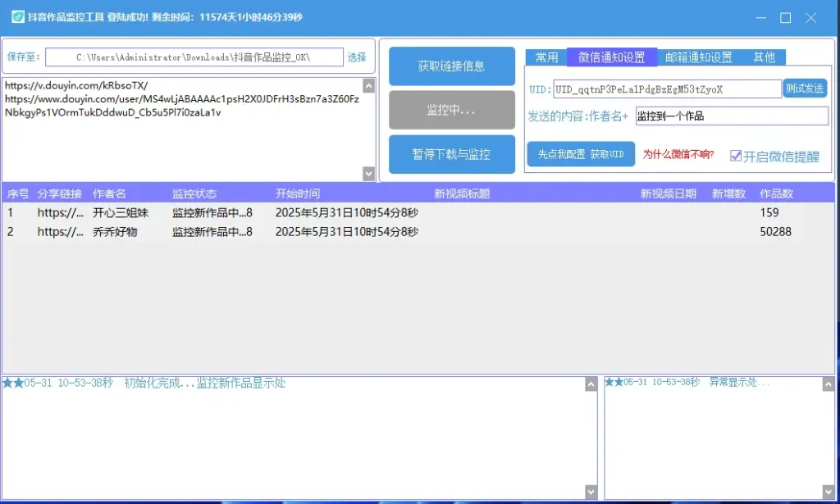
Task: Click down arrow of monitor log scrollbar
Action: [x=591, y=491]
